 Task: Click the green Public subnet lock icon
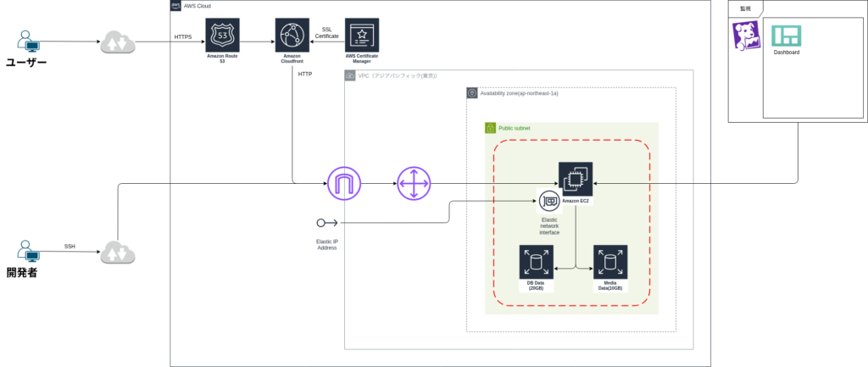490,127
